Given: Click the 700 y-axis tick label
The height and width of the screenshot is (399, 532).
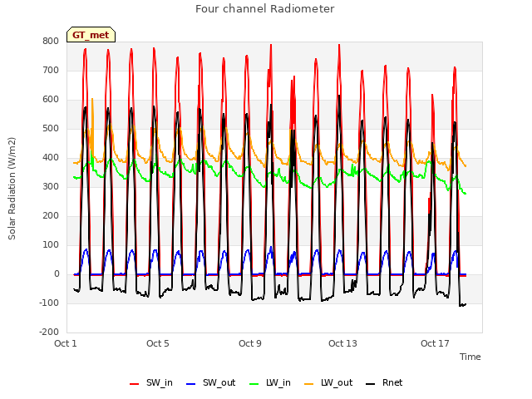Looking at the screenshot, I should coord(51,71).
